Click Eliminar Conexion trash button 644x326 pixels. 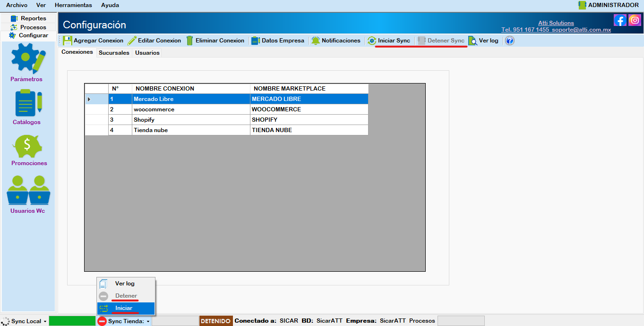[x=215, y=41]
